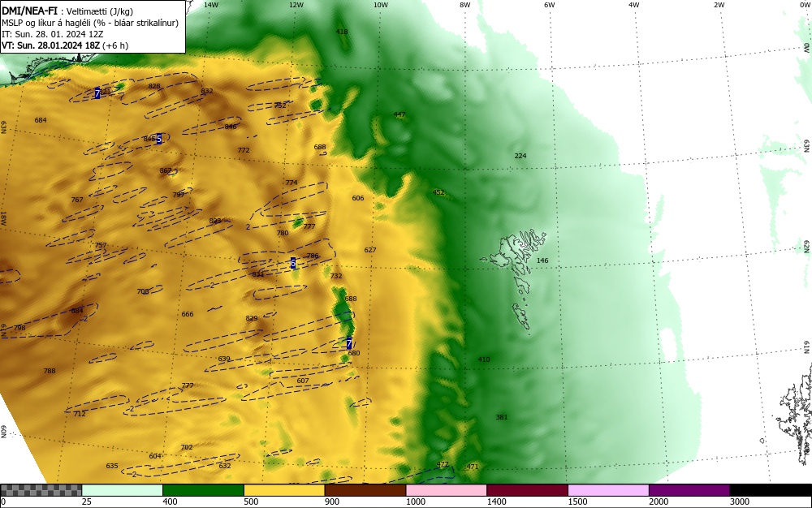Click the legend tick label 2000
Viewport: 812px width, 508px height.
pos(659,502)
